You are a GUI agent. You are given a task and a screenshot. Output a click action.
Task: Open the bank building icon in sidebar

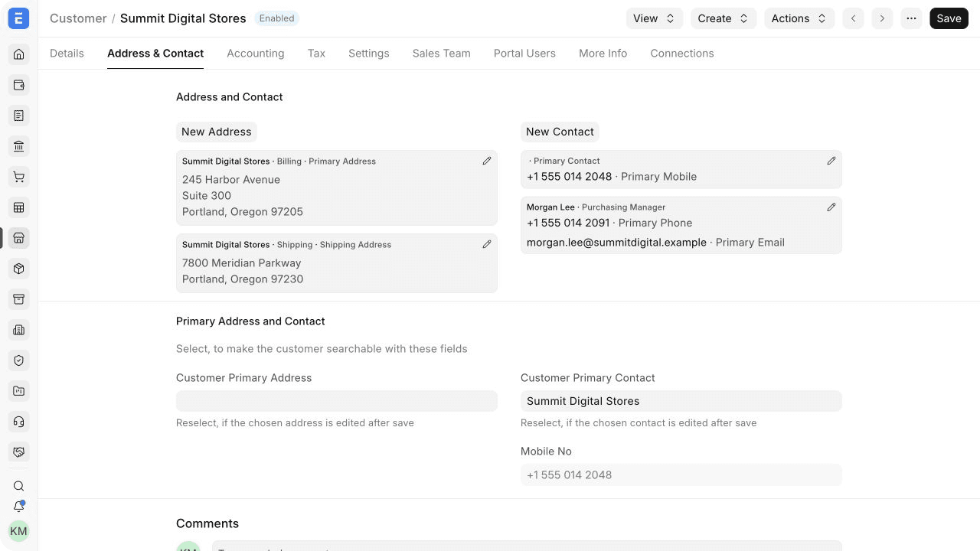[x=19, y=146]
